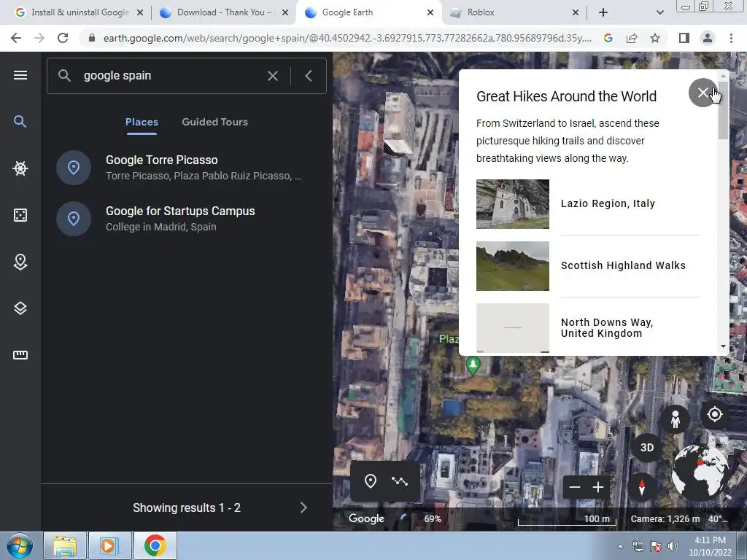Open the media player taskbar icon

[x=109, y=545]
